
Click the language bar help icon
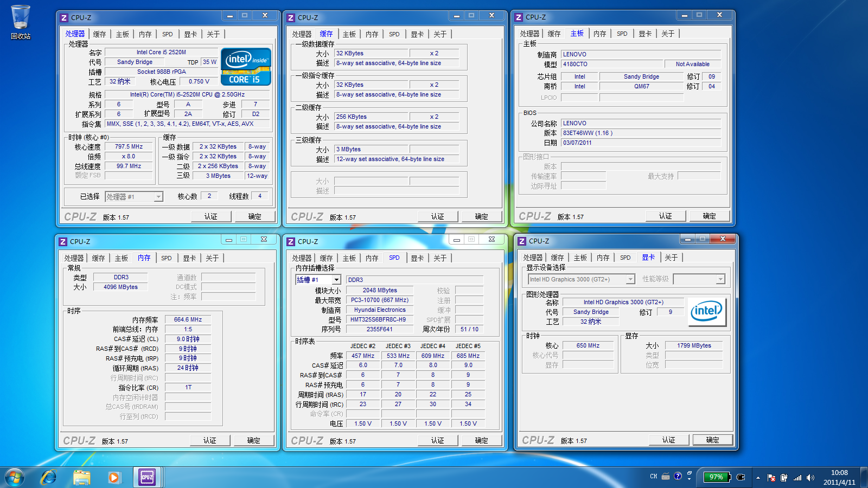point(678,476)
